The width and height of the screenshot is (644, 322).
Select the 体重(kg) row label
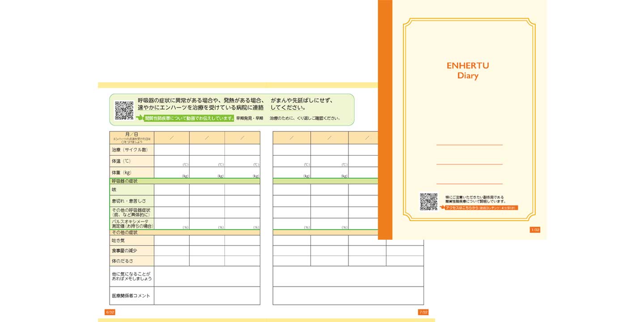(x=132, y=173)
